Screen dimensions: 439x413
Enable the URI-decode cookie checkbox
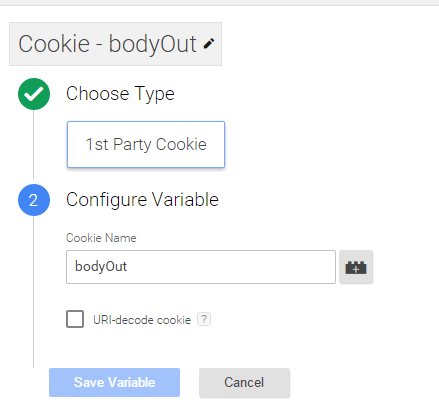click(x=75, y=319)
